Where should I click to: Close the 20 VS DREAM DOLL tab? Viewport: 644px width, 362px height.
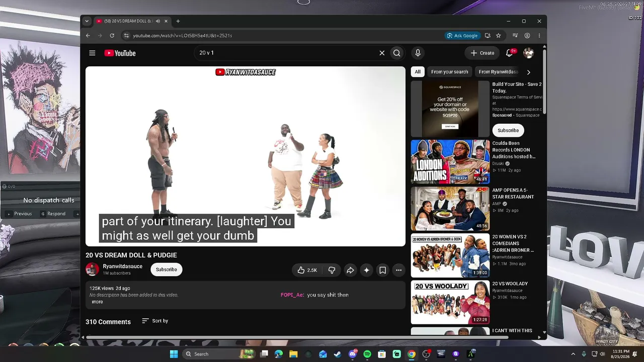166,21
